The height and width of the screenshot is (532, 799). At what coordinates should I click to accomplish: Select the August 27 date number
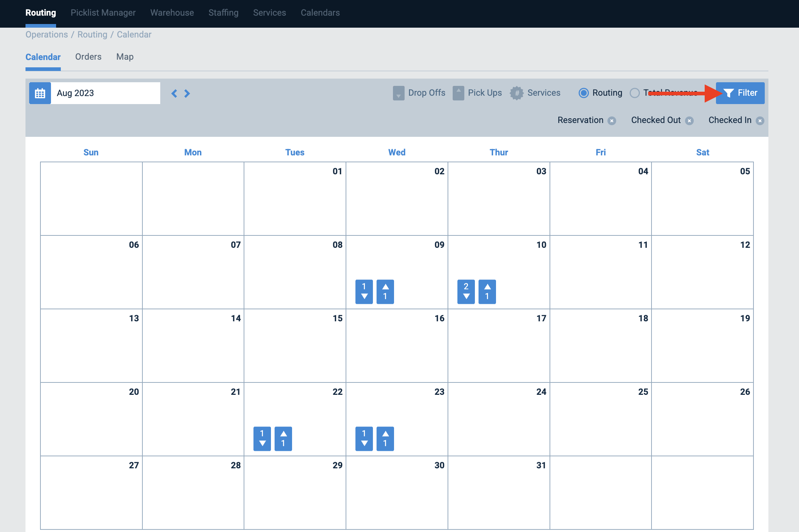pyautogui.click(x=134, y=465)
